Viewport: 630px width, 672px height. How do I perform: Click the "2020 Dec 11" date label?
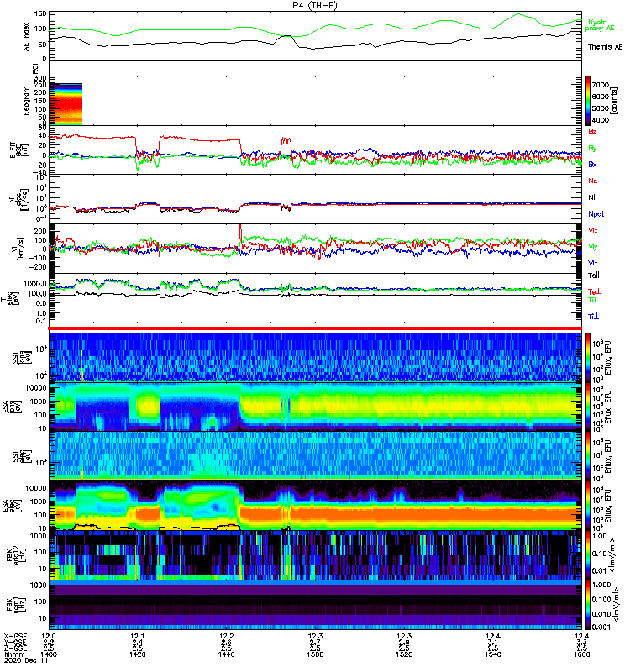point(26,660)
